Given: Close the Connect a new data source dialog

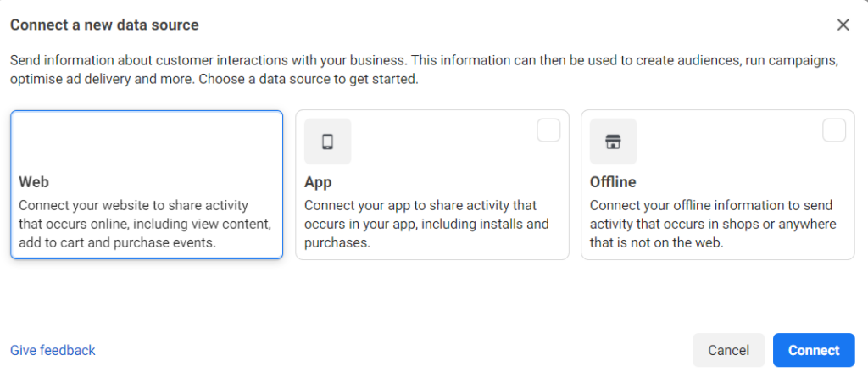Looking at the screenshot, I should tap(843, 25).
